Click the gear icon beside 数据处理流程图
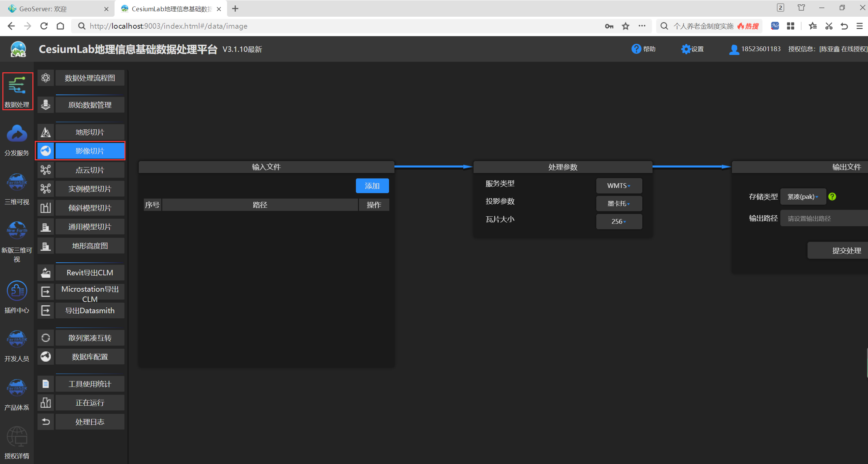This screenshot has height=464, width=868. (46, 78)
